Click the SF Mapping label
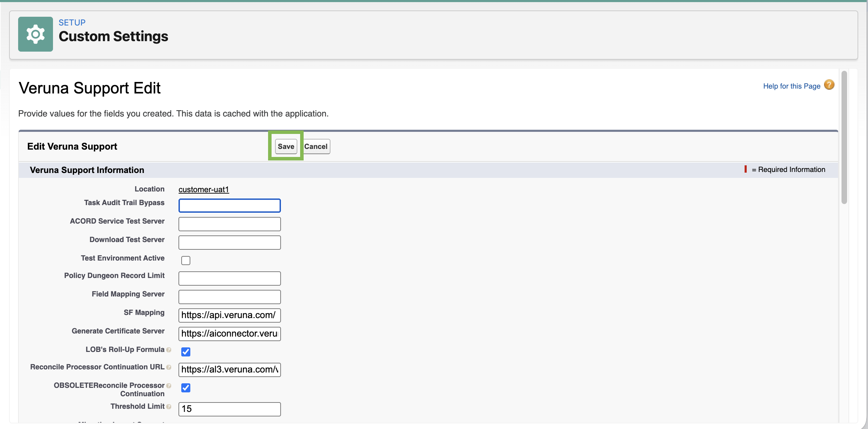The height and width of the screenshot is (429, 868). 144,313
